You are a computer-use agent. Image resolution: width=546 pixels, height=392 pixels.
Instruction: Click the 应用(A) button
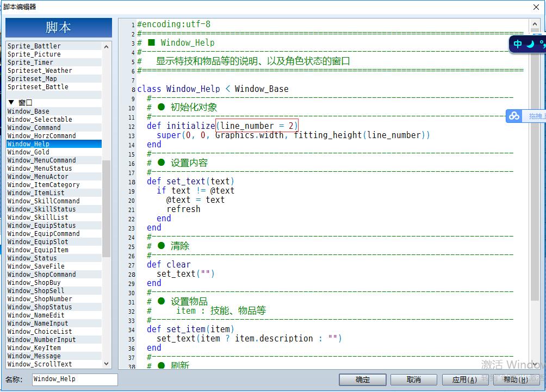[x=465, y=379]
